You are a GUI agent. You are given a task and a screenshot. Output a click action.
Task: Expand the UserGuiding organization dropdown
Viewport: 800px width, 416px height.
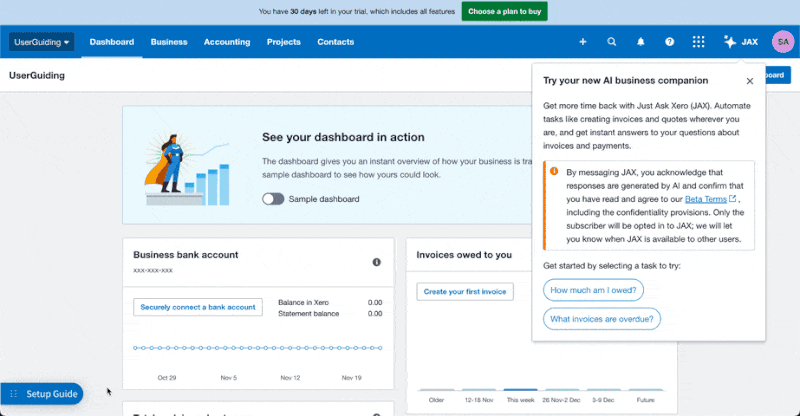click(41, 42)
